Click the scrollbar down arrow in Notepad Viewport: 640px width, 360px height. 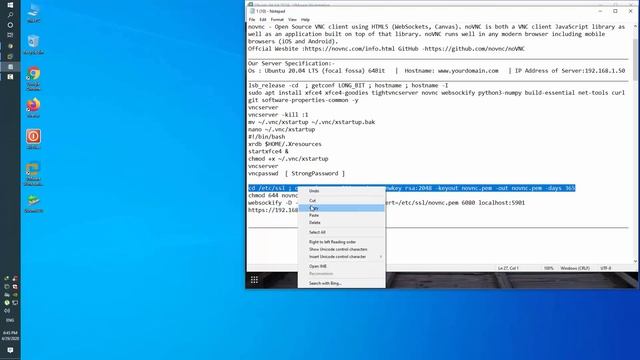coord(635,261)
